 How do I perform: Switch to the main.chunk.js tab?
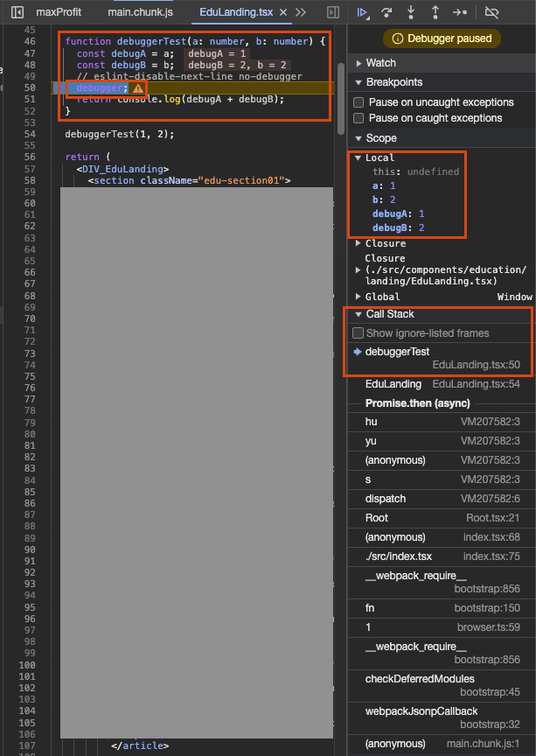[140, 12]
